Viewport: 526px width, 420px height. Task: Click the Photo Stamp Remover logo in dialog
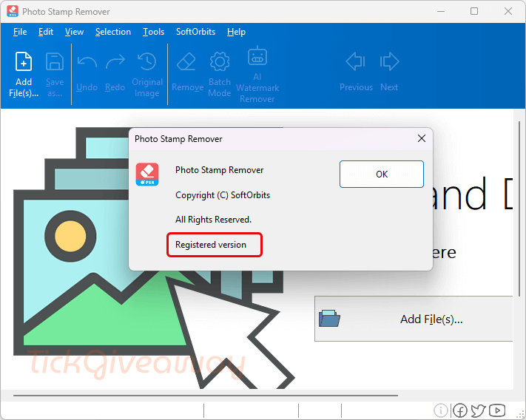point(147,175)
